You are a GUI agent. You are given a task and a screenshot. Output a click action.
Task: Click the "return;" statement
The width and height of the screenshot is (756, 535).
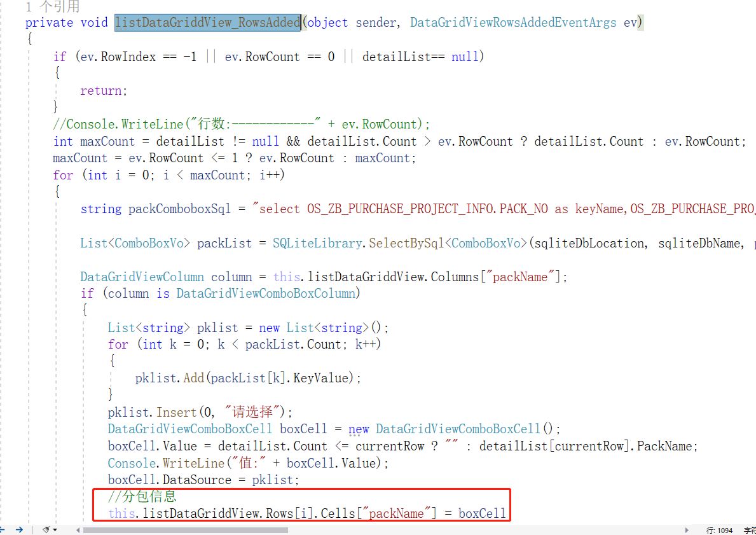click(x=104, y=91)
